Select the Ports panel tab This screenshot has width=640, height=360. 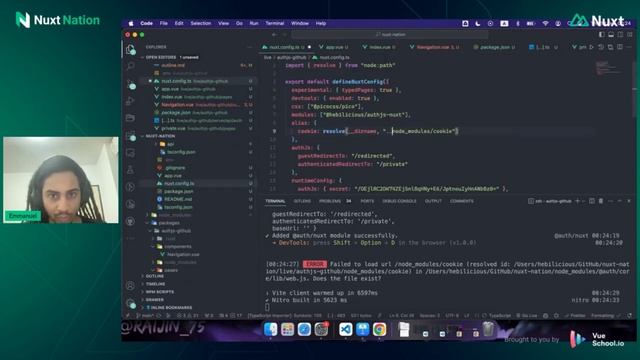pyautogui.click(x=367, y=201)
